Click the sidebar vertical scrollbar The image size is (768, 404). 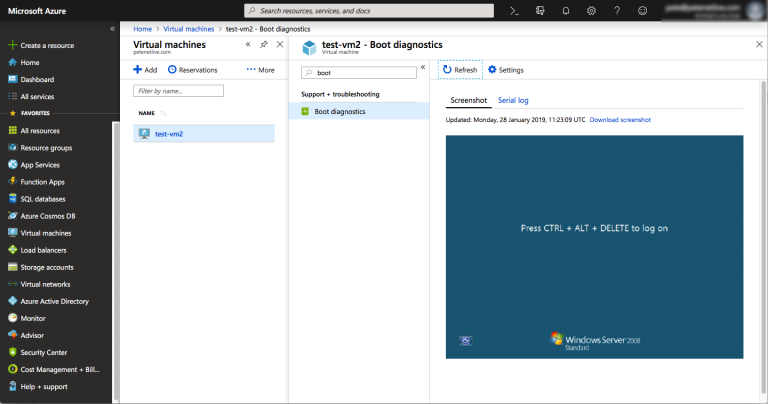(116, 261)
